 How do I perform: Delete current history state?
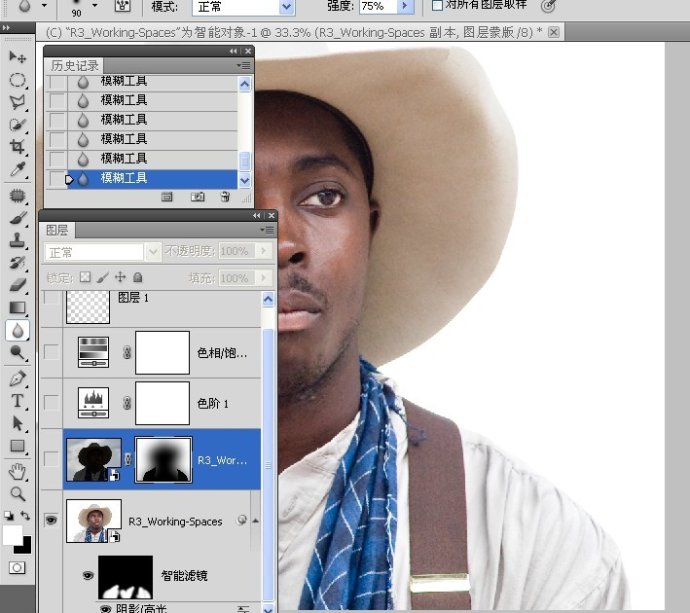point(225,197)
